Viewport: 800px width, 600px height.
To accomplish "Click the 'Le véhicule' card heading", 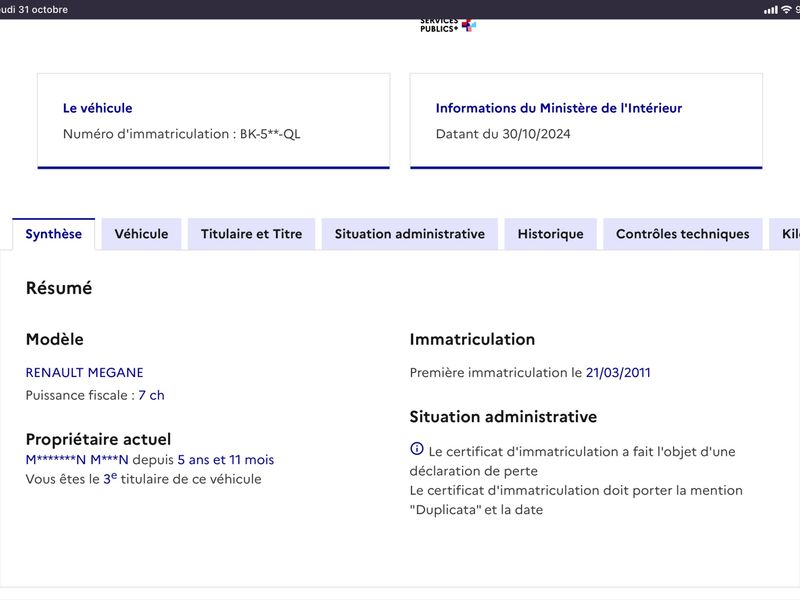I will [97, 108].
